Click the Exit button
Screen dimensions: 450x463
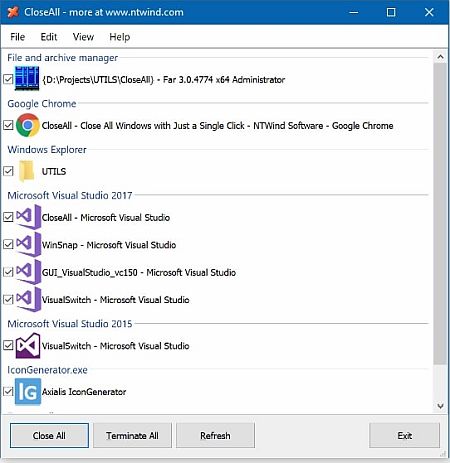405,436
